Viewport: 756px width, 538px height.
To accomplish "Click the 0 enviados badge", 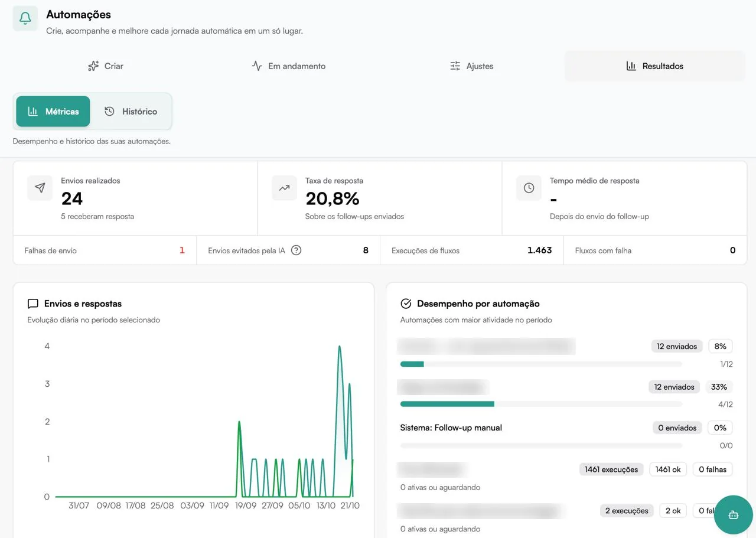I will (677, 428).
